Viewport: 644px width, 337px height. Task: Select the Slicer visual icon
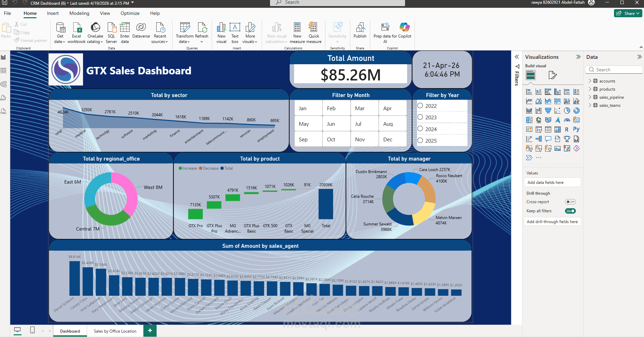(539, 129)
